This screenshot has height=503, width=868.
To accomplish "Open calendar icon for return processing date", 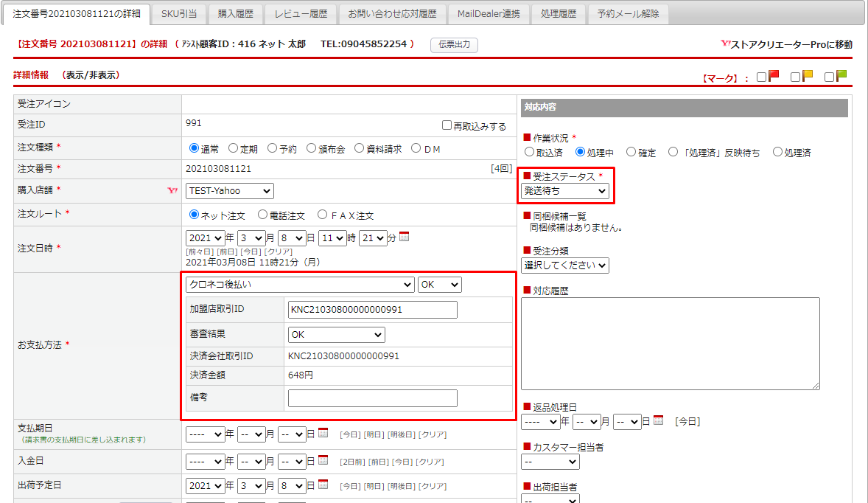I will tap(658, 421).
